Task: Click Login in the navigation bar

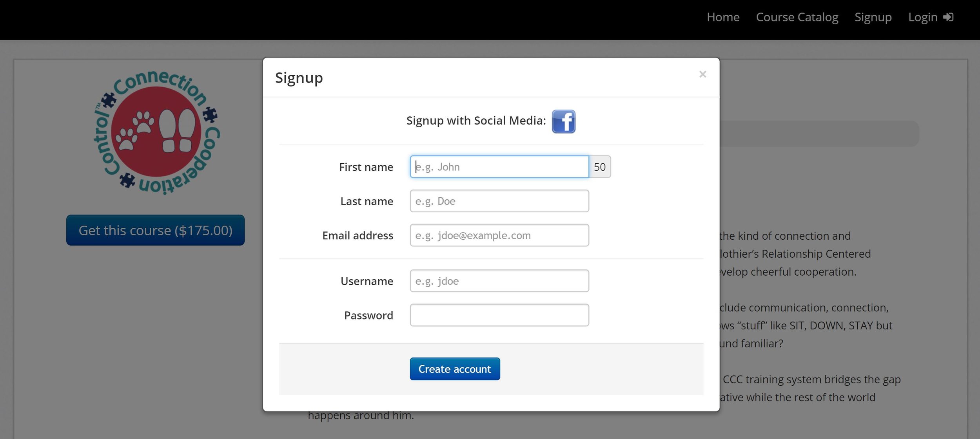Action: coord(922,17)
